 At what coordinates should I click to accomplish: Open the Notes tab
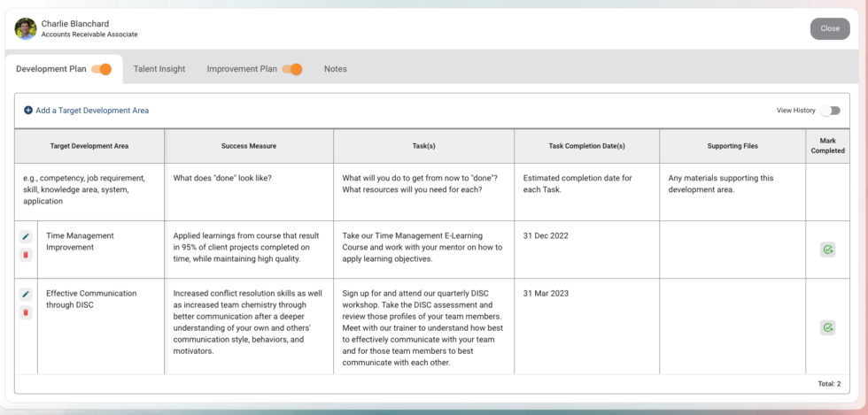point(336,69)
